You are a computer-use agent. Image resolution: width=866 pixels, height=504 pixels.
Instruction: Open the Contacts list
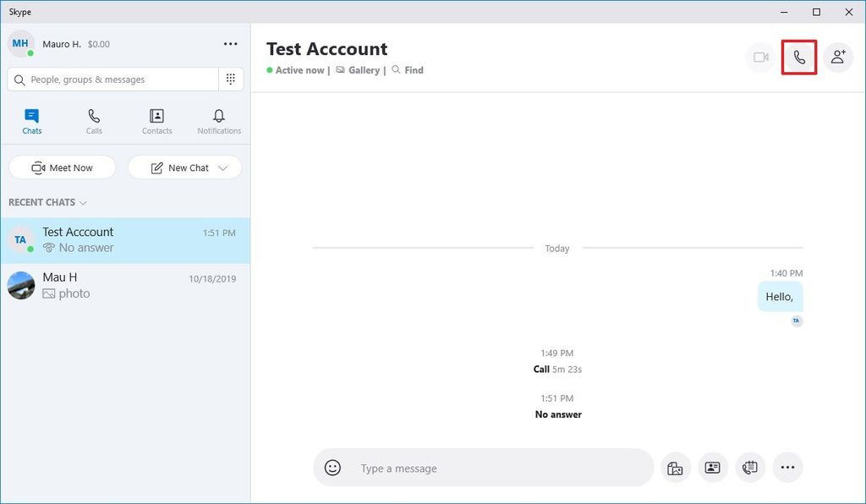point(156,120)
